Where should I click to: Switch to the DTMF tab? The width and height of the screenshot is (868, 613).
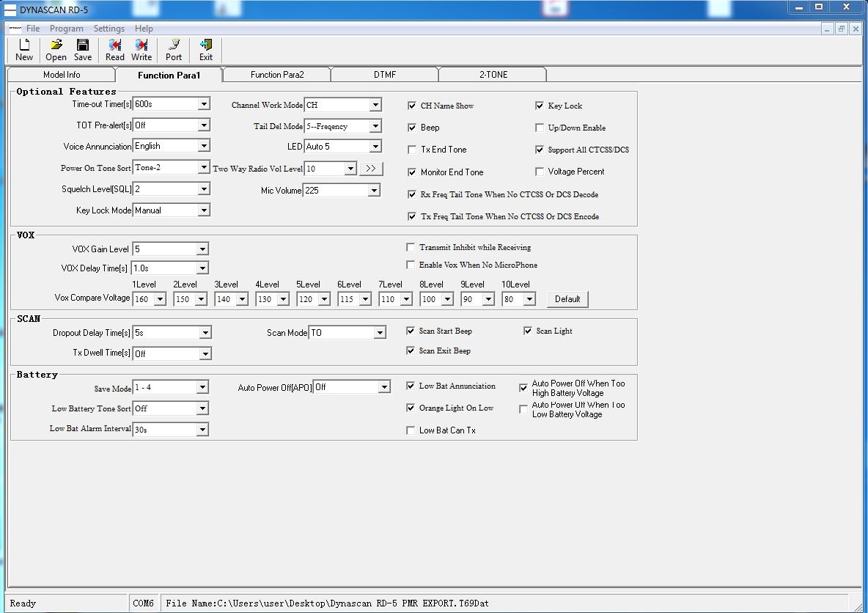click(x=385, y=75)
